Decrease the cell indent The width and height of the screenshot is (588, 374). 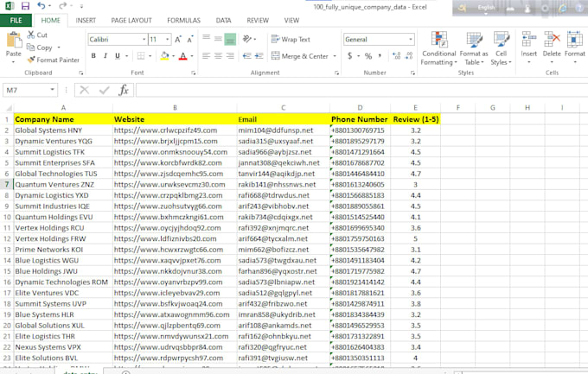point(246,56)
